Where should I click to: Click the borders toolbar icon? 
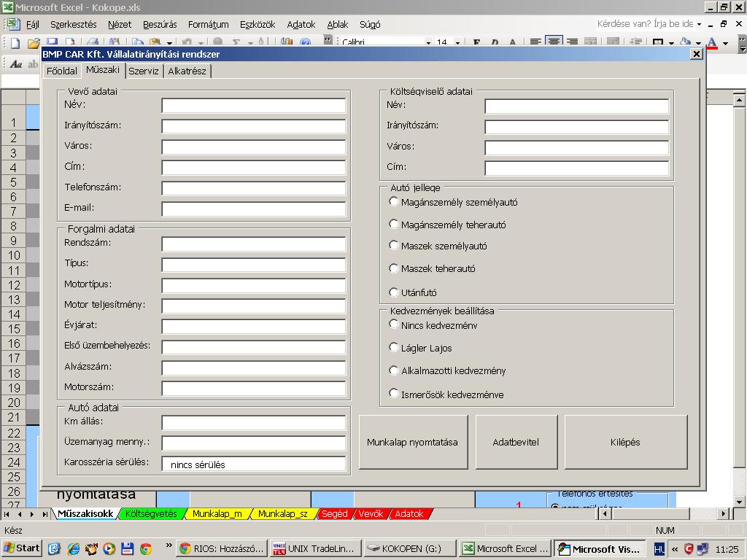[x=658, y=42]
